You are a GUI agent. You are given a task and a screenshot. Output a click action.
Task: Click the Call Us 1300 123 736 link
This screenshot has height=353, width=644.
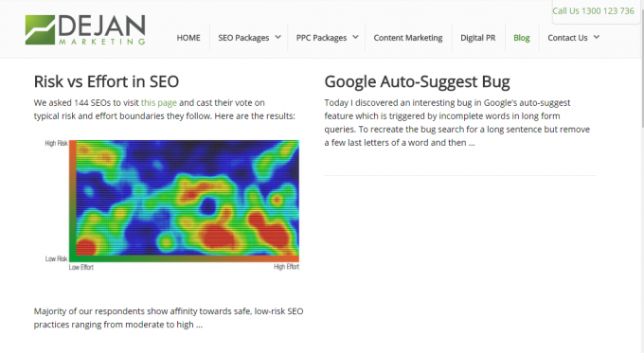coord(593,11)
